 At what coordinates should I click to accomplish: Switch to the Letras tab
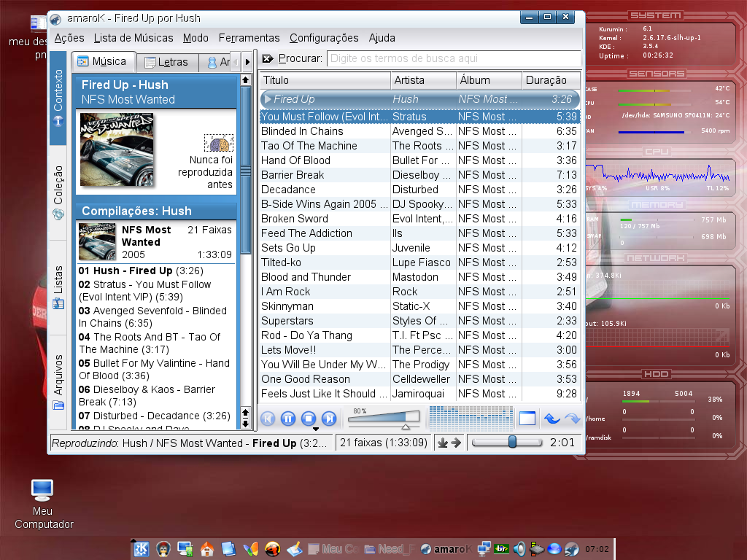click(x=167, y=62)
